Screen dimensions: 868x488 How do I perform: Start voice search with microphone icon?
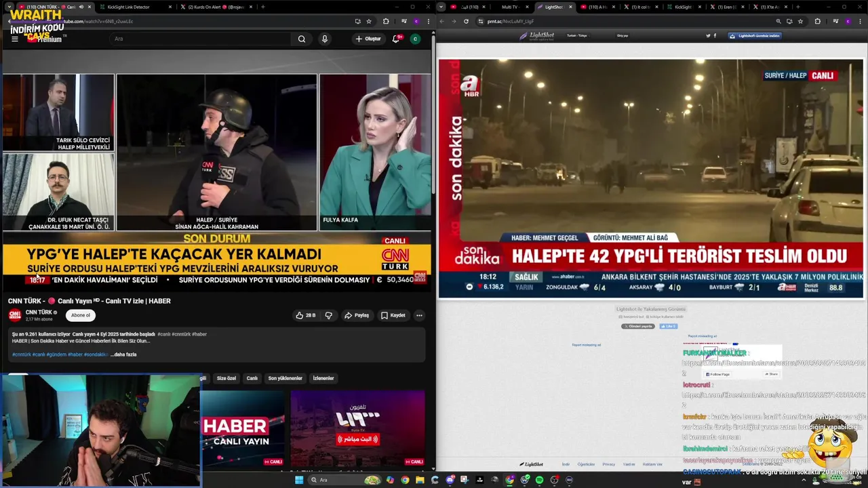tap(325, 39)
